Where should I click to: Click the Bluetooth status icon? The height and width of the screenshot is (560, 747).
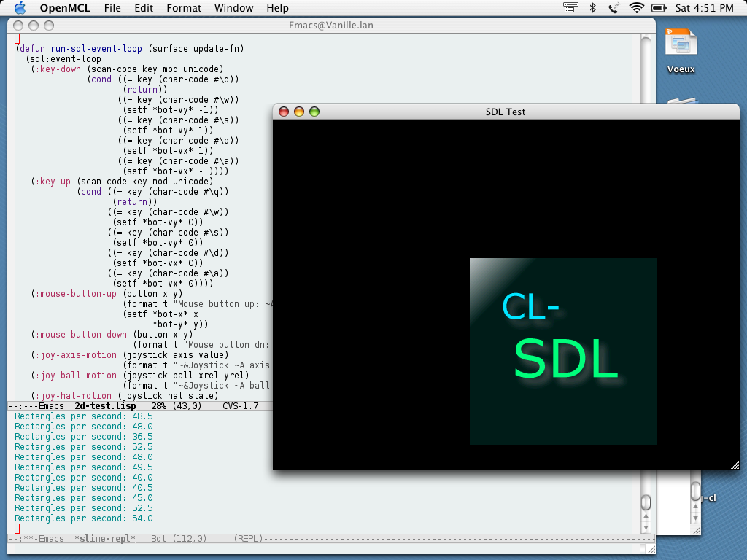tap(592, 7)
